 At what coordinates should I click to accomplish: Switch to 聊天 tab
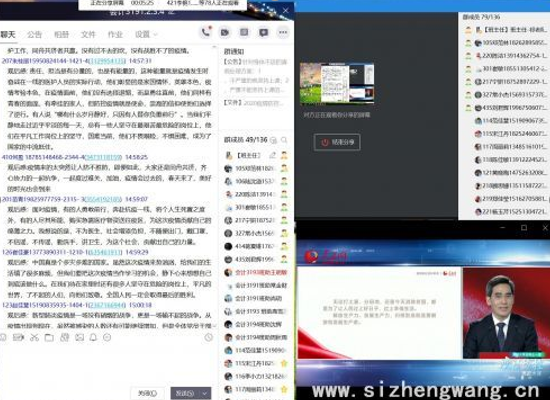click(8, 34)
